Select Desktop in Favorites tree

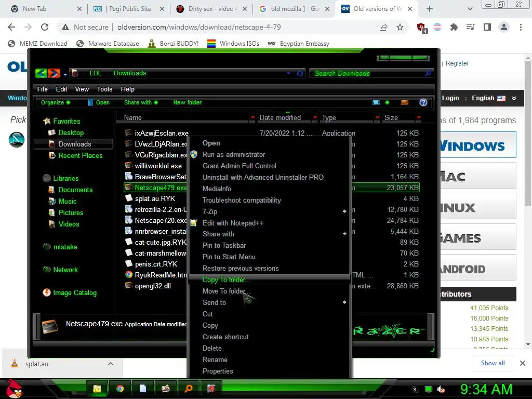[x=71, y=132]
